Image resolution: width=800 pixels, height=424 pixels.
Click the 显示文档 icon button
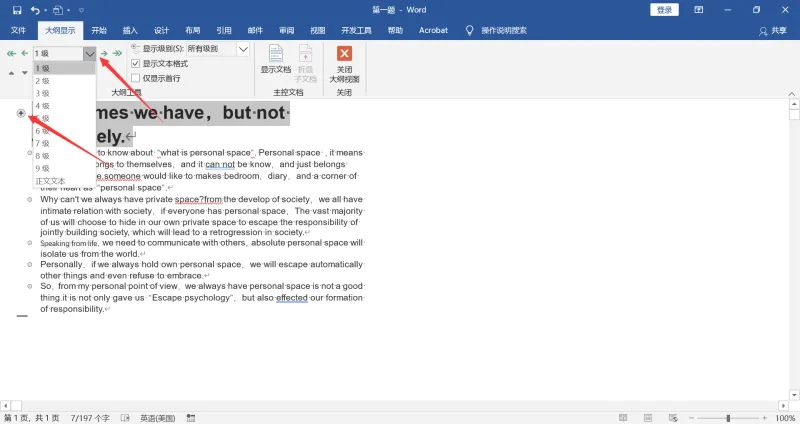click(x=276, y=59)
